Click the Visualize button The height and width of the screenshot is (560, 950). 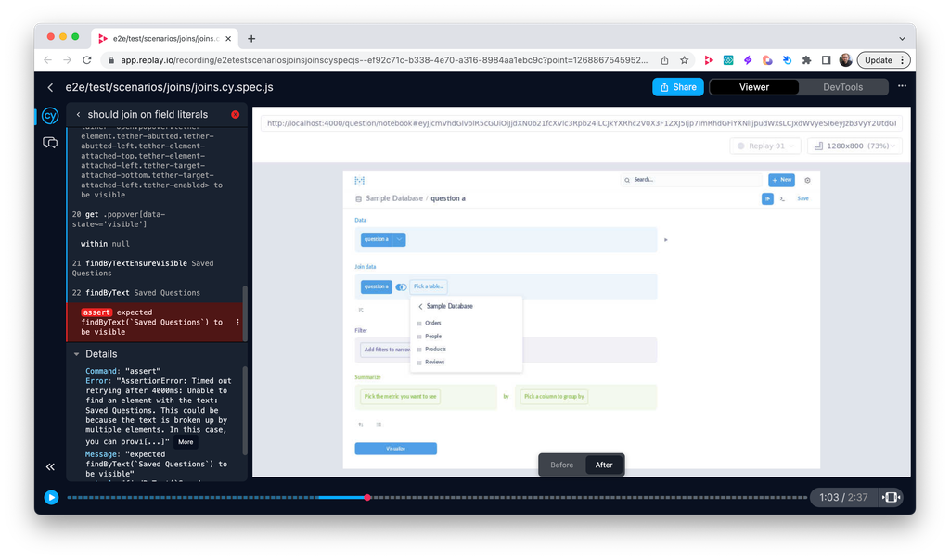[395, 449]
